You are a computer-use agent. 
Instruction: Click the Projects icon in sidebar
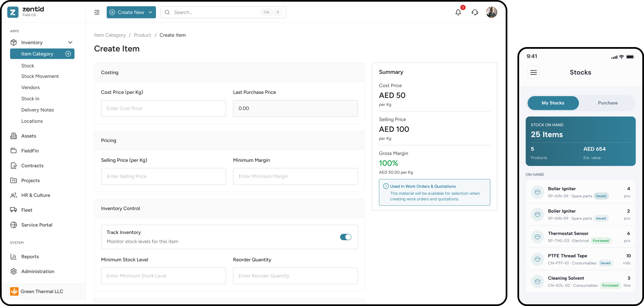[x=13, y=180]
